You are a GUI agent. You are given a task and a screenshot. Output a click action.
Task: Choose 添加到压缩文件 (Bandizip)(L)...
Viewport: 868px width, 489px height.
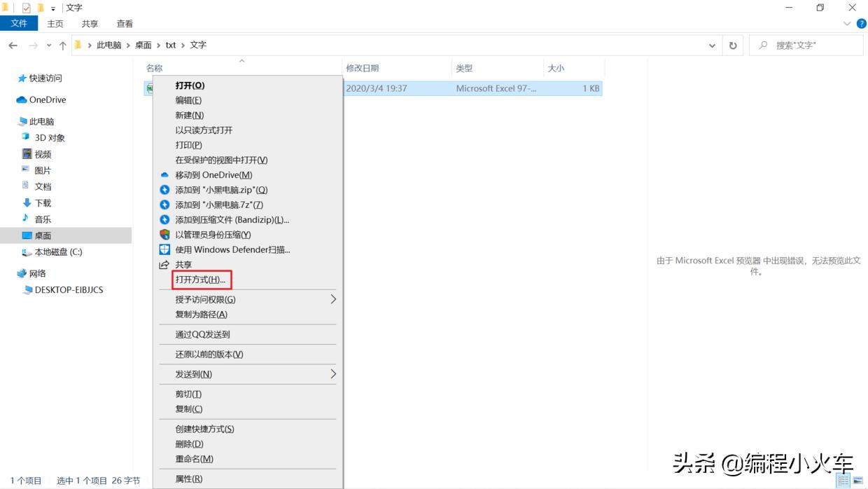248,220
